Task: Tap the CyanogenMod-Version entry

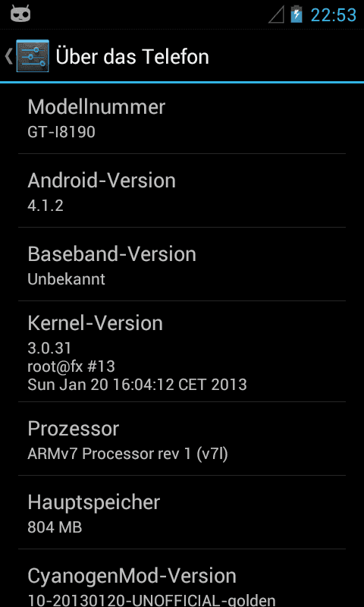Action: coord(182,578)
